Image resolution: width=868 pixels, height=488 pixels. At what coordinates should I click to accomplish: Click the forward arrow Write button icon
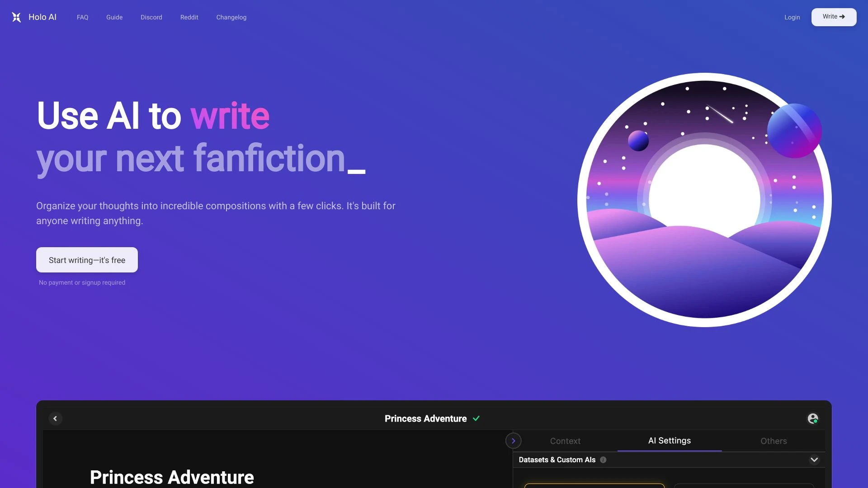coord(842,17)
